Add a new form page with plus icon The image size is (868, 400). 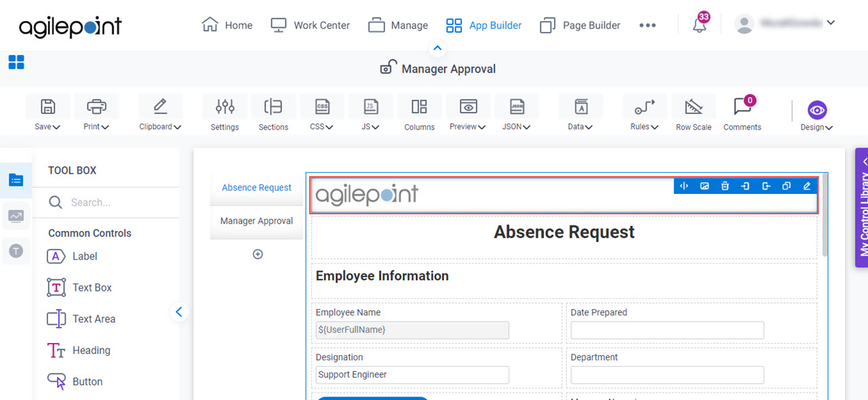[x=258, y=254]
